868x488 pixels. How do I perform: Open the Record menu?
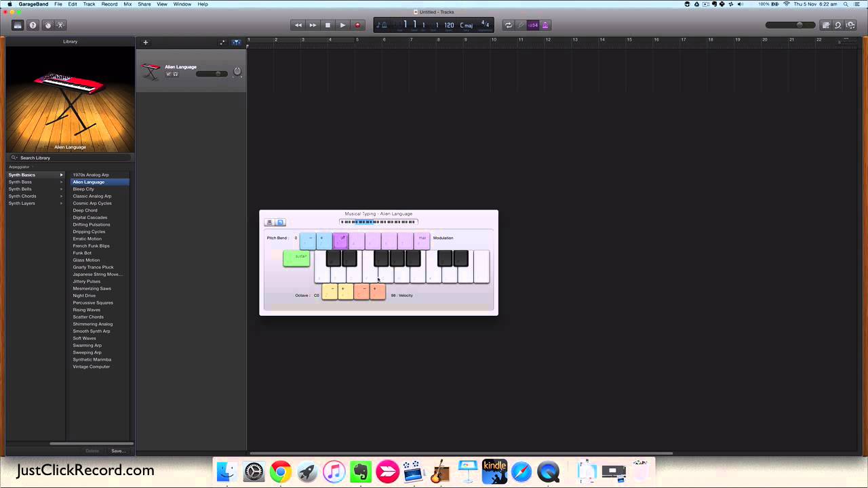pos(109,4)
